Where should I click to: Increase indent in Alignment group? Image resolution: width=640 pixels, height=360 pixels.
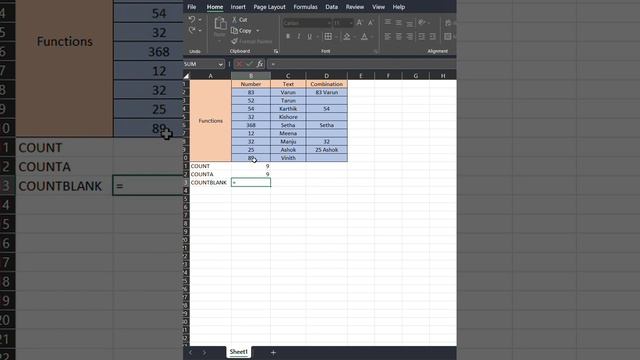[433, 37]
